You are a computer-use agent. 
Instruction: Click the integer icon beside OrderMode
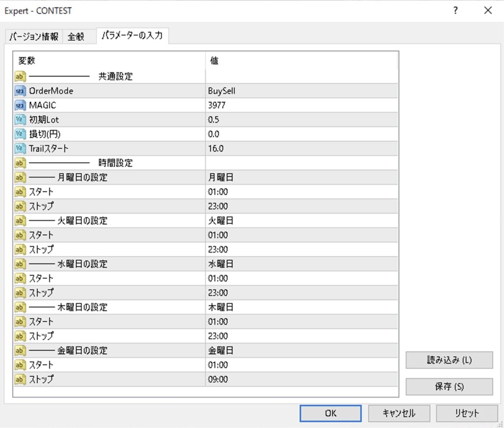tap(20, 91)
